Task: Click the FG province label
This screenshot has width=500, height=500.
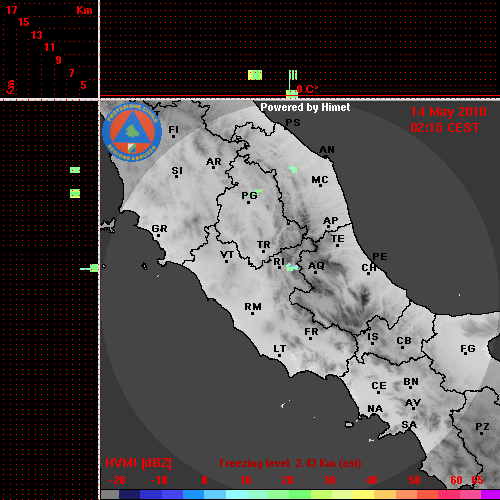Action: tap(468, 349)
